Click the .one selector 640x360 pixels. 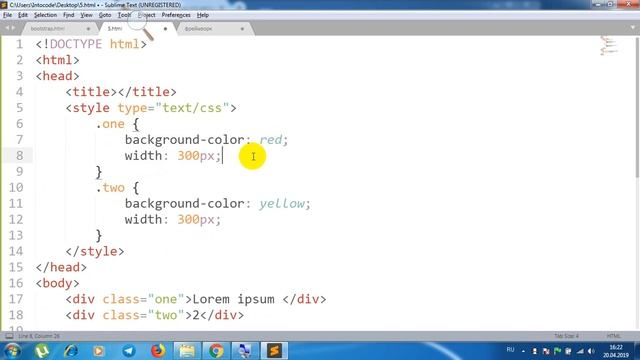(x=110, y=124)
